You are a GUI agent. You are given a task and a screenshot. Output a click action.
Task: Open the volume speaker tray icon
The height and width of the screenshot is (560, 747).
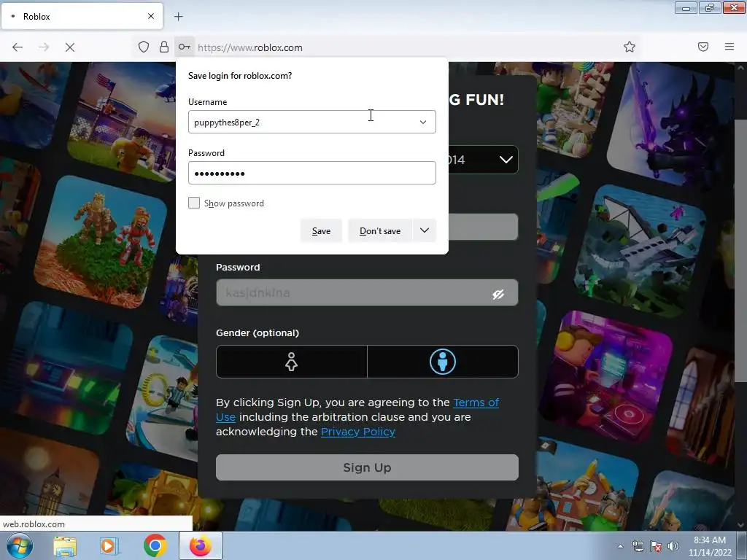pyautogui.click(x=673, y=547)
